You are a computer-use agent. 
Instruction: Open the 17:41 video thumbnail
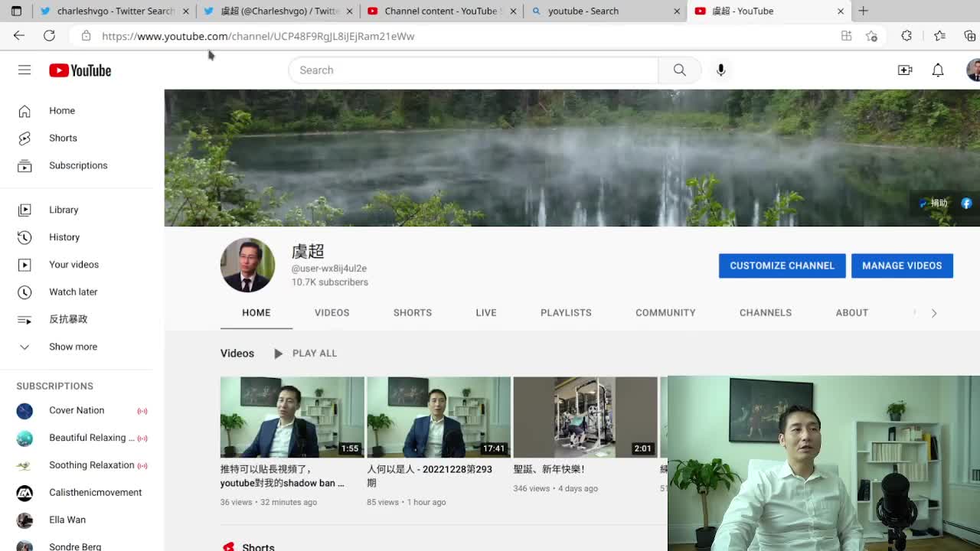point(439,417)
